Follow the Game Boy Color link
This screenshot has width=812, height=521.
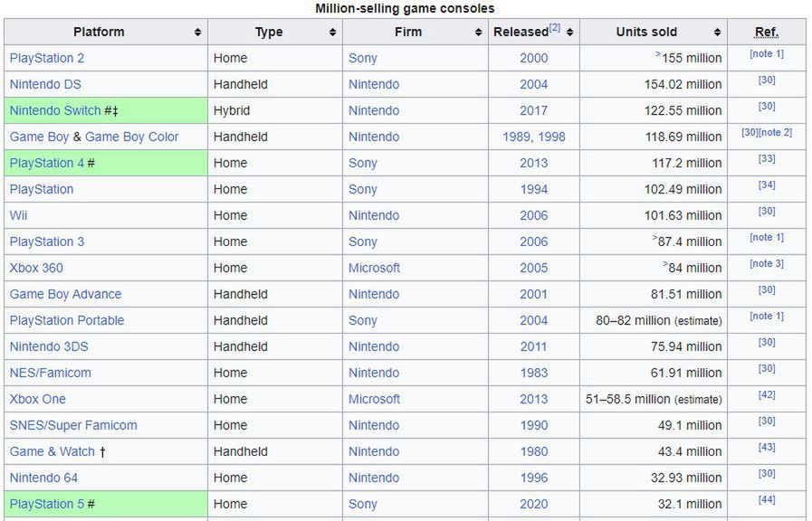point(131,137)
